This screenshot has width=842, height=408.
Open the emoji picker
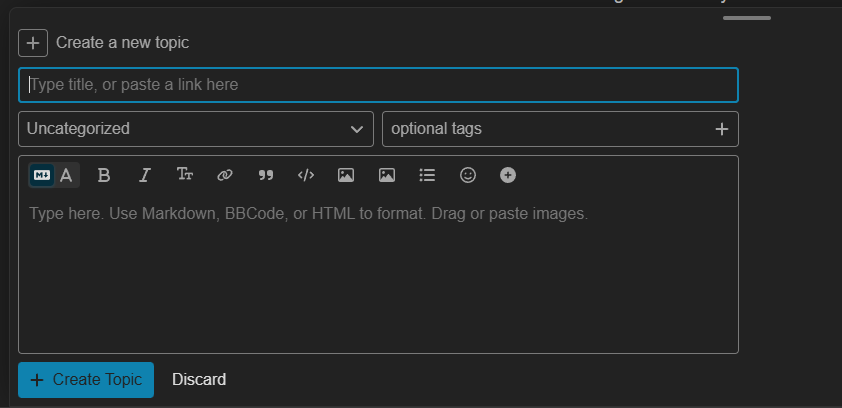pos(468,175)
